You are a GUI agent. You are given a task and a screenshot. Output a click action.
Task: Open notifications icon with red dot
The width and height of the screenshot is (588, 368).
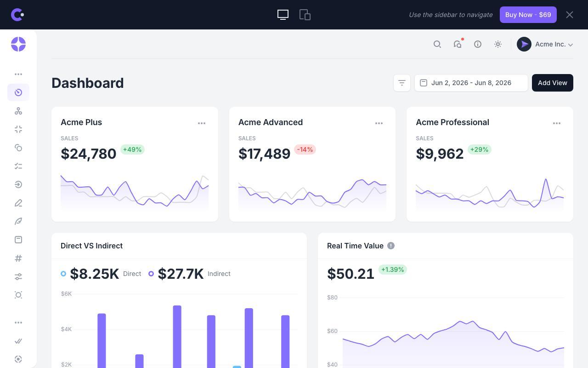point(458,44)
